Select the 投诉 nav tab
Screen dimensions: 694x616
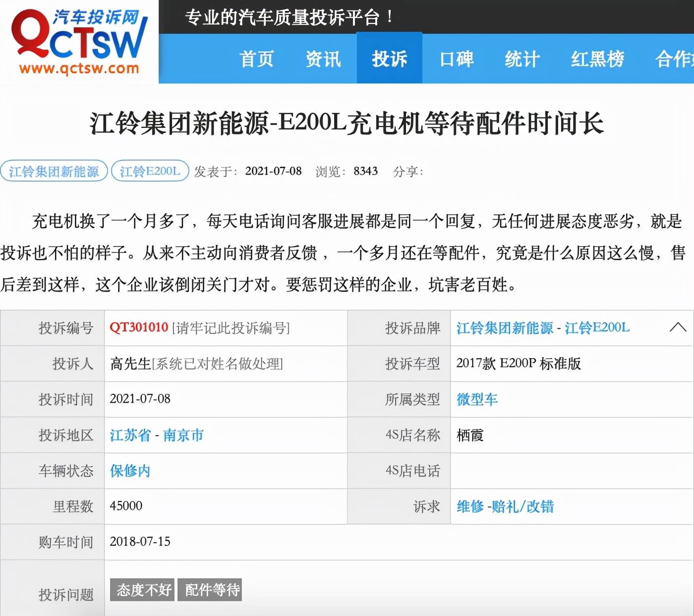pos(390,59)
